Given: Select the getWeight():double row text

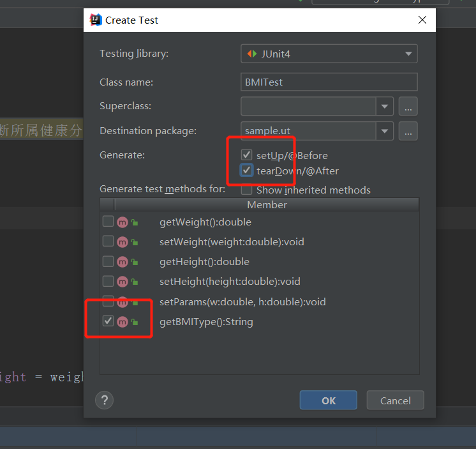Looking at the screenshot, I should coord(205,222).
